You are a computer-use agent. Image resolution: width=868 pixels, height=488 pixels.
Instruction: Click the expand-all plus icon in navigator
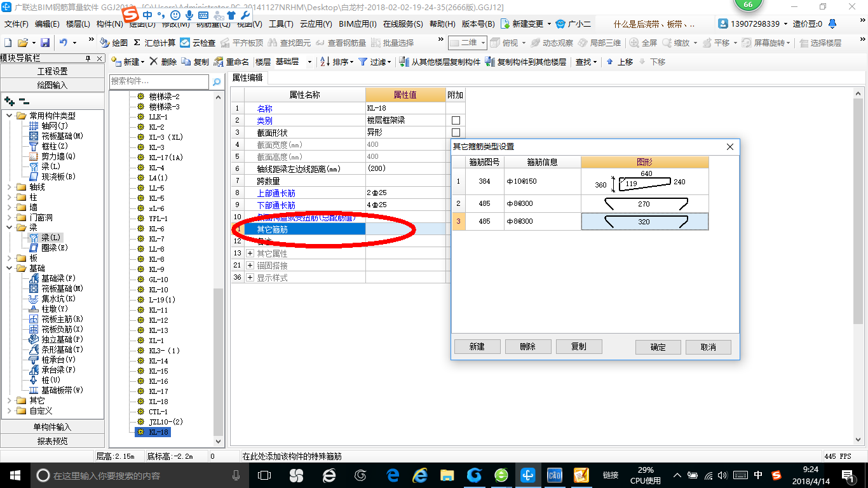click(x=9, y=101)
